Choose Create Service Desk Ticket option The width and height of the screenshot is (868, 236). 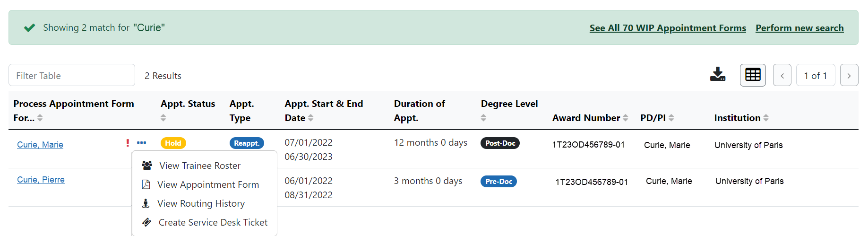[x=204, y=222]
